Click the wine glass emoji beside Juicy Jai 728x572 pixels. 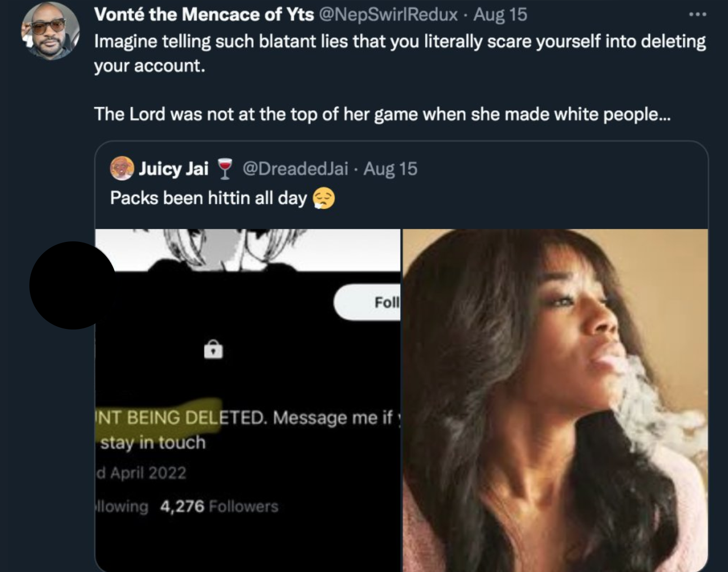225,168
